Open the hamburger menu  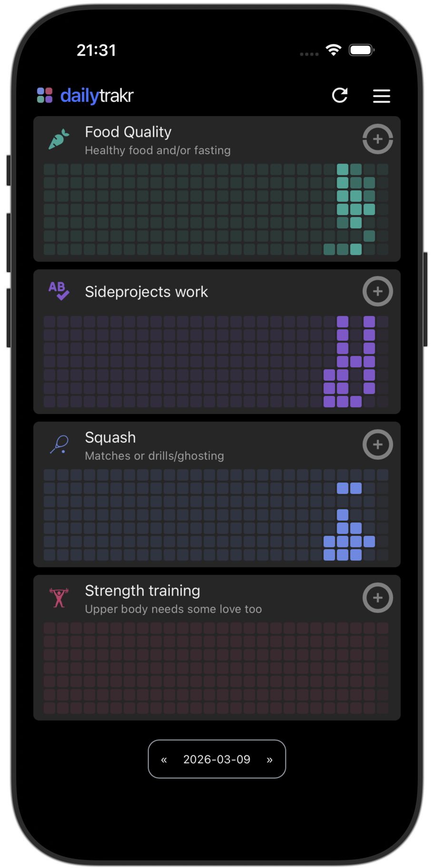381,96
